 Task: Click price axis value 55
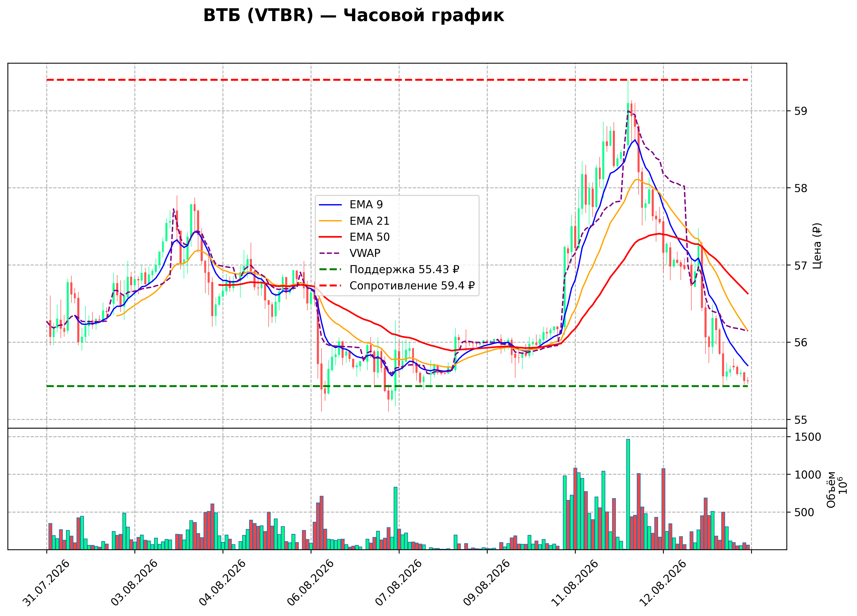coord(801,420)
